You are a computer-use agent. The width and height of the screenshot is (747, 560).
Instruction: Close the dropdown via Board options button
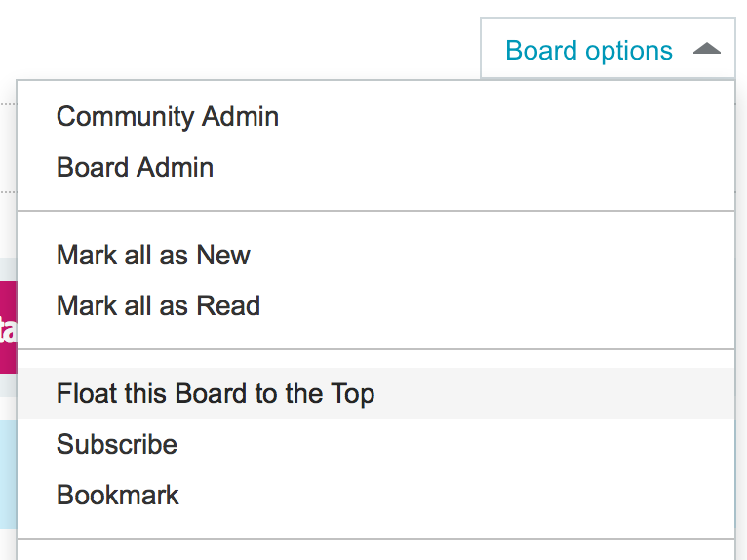608,49
